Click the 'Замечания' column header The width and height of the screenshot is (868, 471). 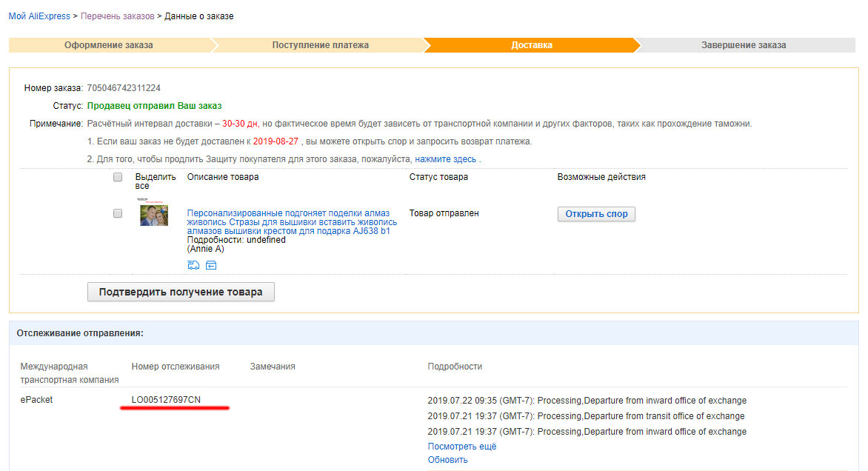point(273,367)
